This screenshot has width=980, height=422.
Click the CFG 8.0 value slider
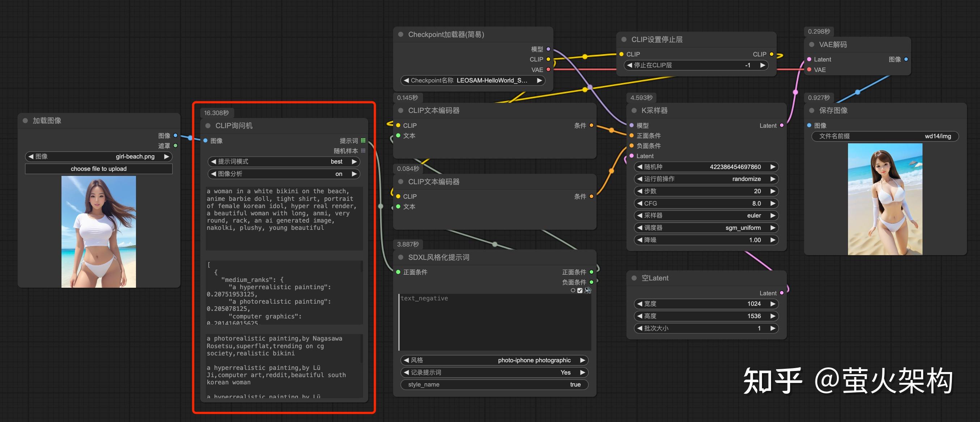click(x=706, y=203)
